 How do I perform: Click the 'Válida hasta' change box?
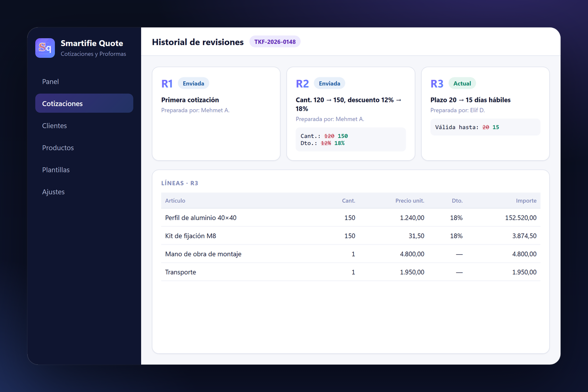pos(486,127)
